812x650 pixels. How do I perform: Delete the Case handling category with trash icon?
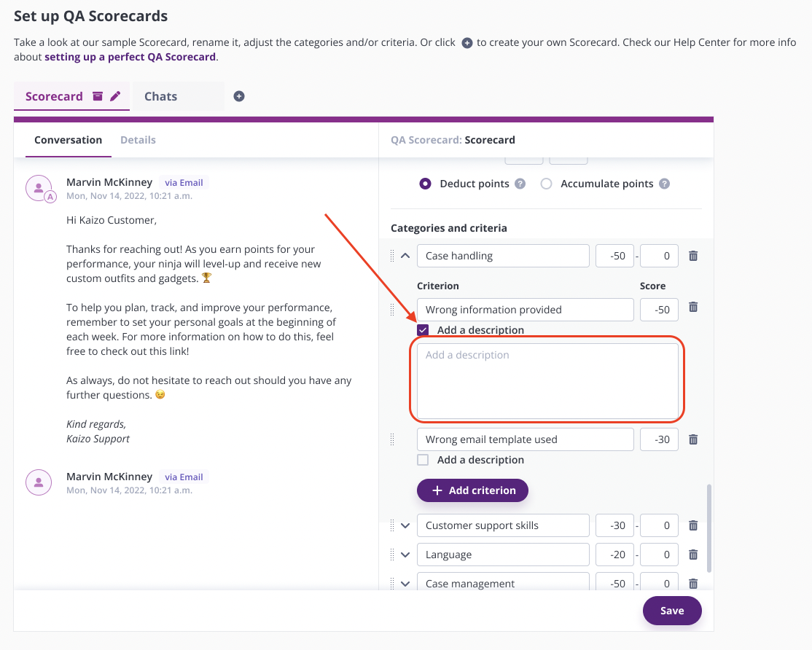[693, 256]
